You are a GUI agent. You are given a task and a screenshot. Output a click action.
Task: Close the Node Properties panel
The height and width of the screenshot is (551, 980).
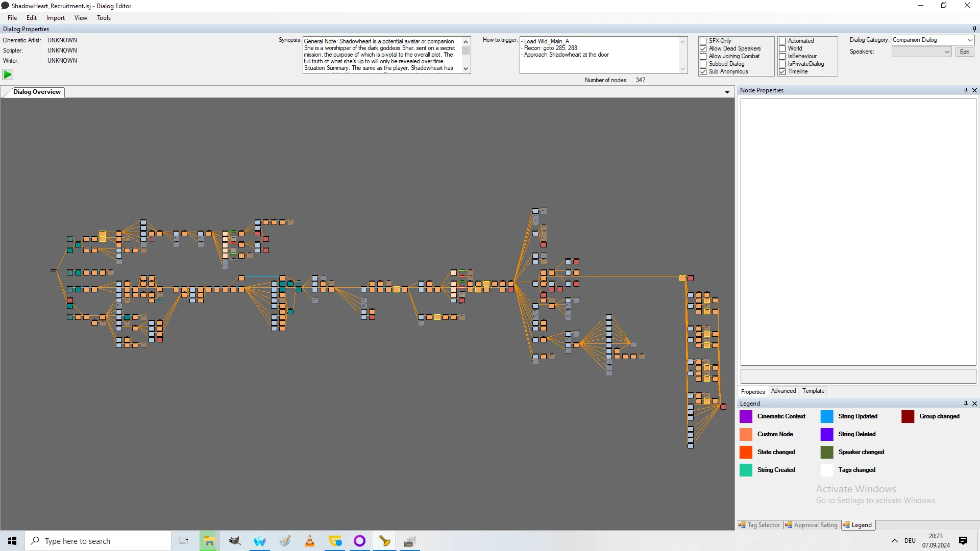[974, 90]
